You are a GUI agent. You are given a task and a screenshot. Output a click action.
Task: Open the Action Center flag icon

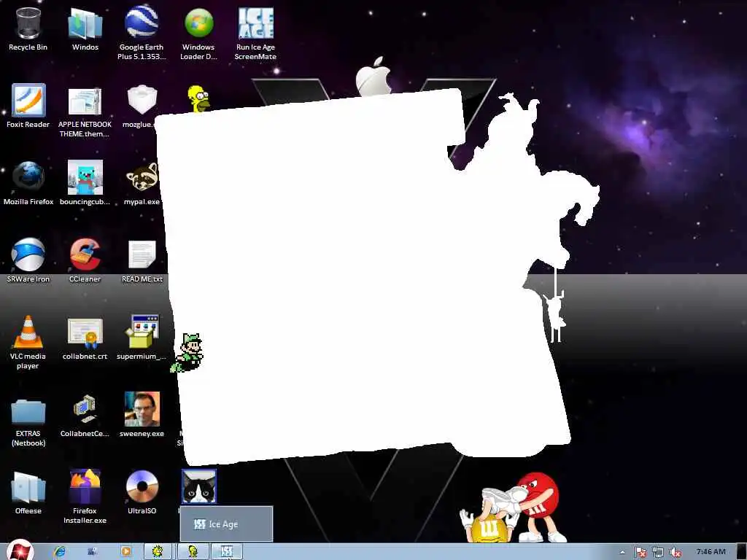pyautogui.click(x=640, y=553)
